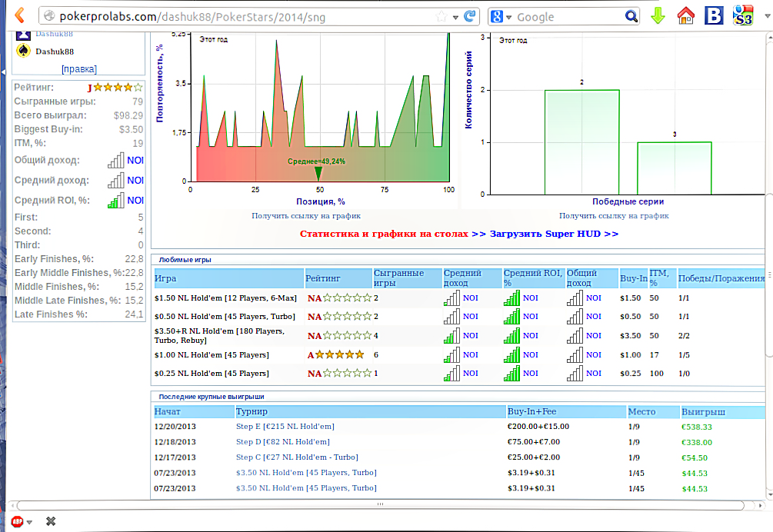Click the bars icon beside Общий доход in sidebar
Image resolution: width=773 pixels, height=532 pixels.
click(x=116, y=160)
